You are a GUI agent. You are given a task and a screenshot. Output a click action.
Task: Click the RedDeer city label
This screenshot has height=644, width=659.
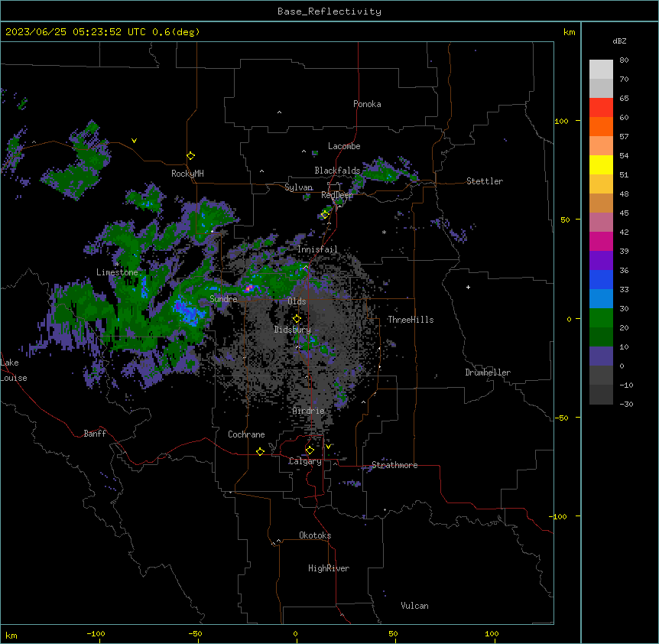337,195
